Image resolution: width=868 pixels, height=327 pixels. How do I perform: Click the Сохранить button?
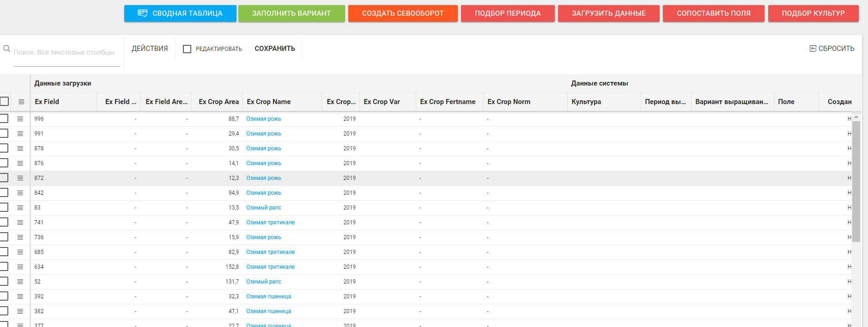pos(274,49)
